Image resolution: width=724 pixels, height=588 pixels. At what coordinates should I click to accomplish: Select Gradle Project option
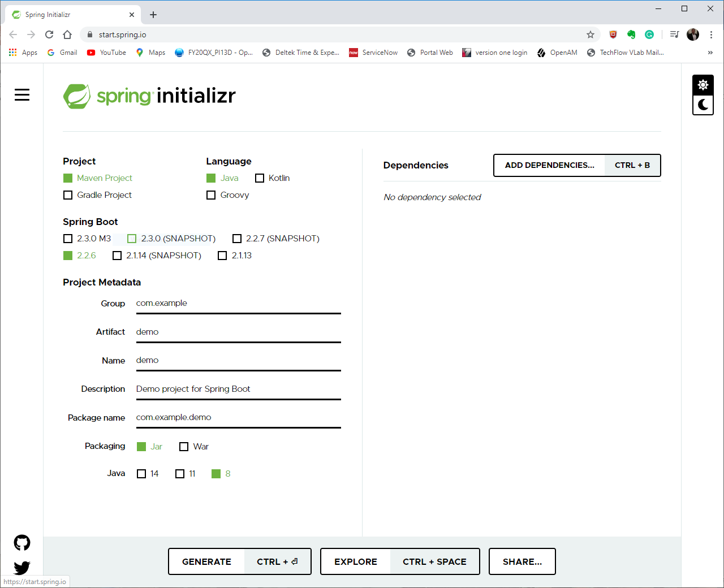coord(98,195)
